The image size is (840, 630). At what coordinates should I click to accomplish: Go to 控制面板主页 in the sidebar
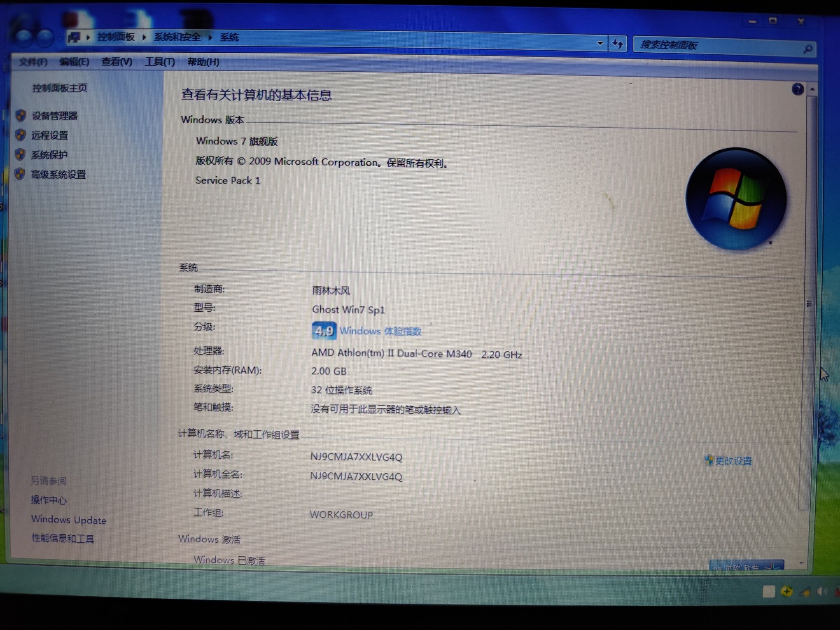60,88
